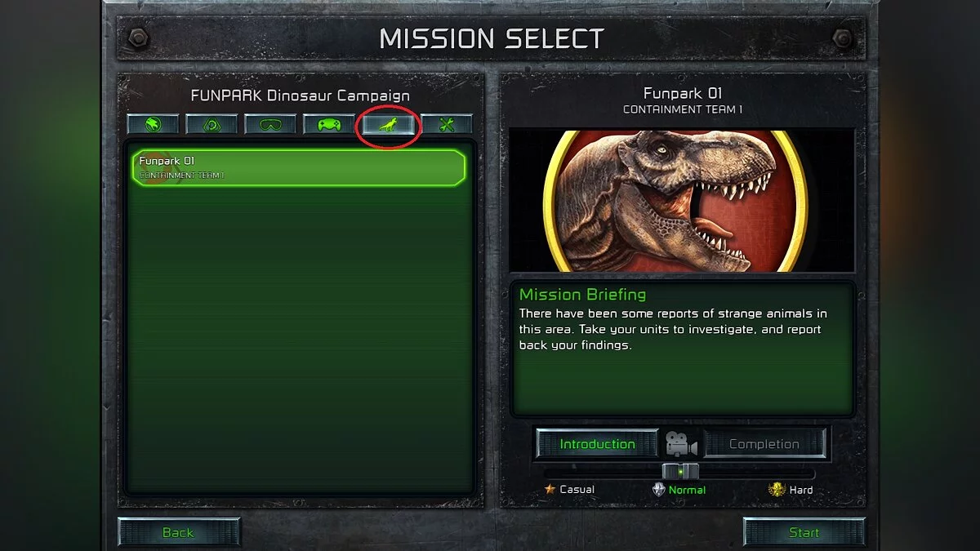This screenshot has width=980, height=551.
Task: Choose Hard difficulty label
Action: click(801, 490)
